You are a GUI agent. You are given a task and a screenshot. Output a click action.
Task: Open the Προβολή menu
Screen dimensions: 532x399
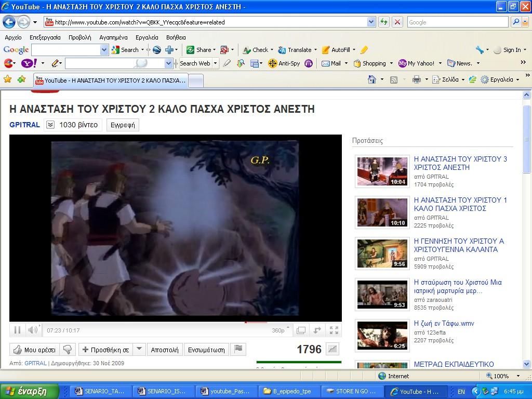tap(79, 37)
